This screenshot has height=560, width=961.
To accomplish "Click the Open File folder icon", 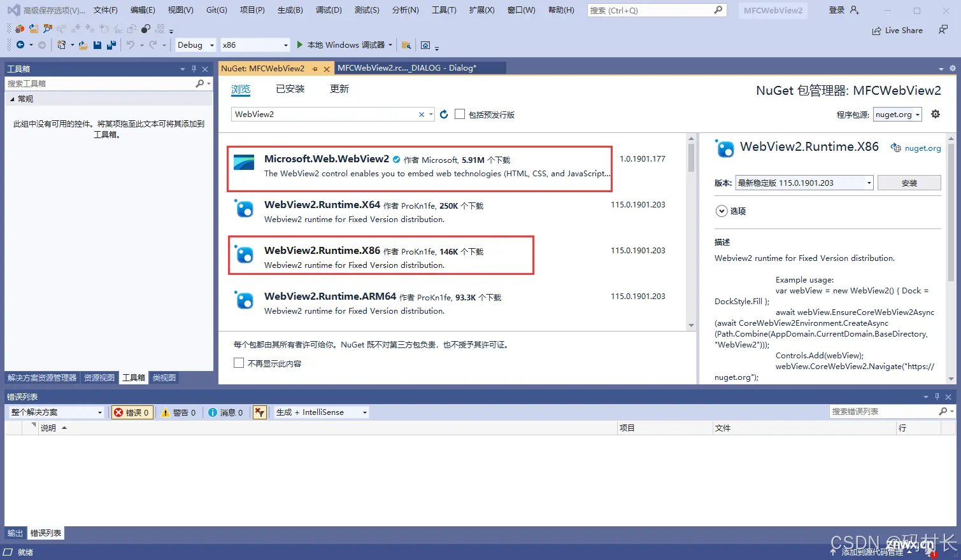I will tap(83, 45).
